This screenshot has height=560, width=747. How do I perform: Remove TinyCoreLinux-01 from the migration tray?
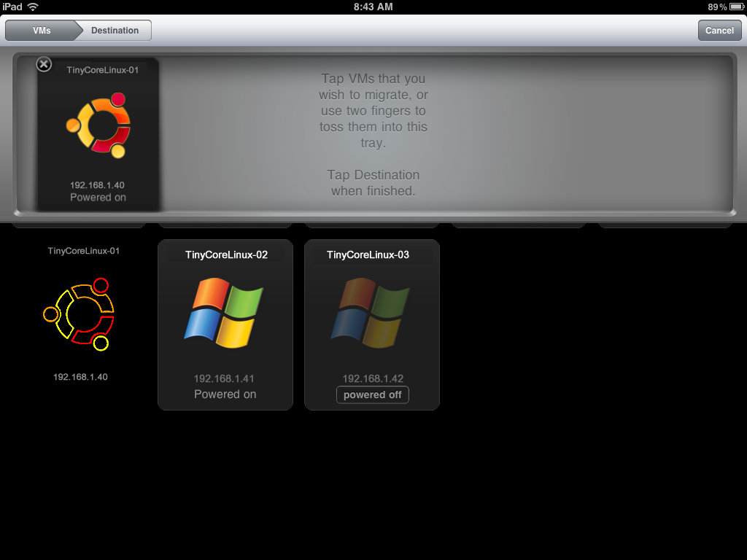(44, 64)
